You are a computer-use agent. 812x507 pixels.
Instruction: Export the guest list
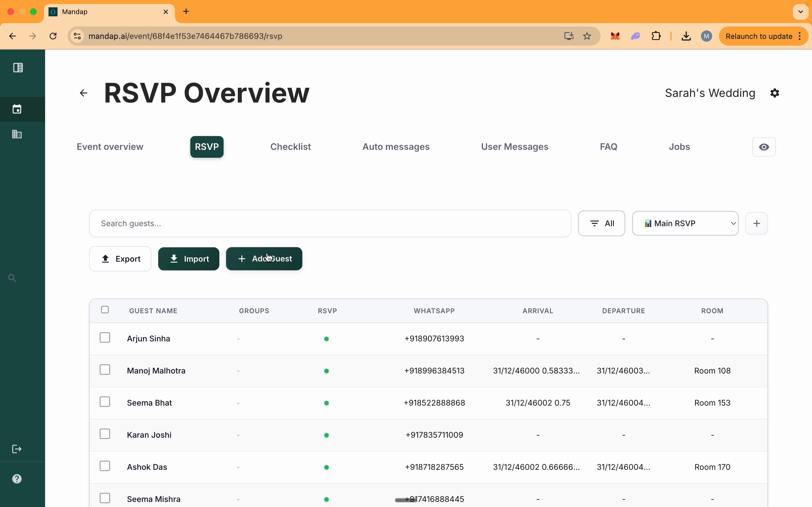coord(120,259)
